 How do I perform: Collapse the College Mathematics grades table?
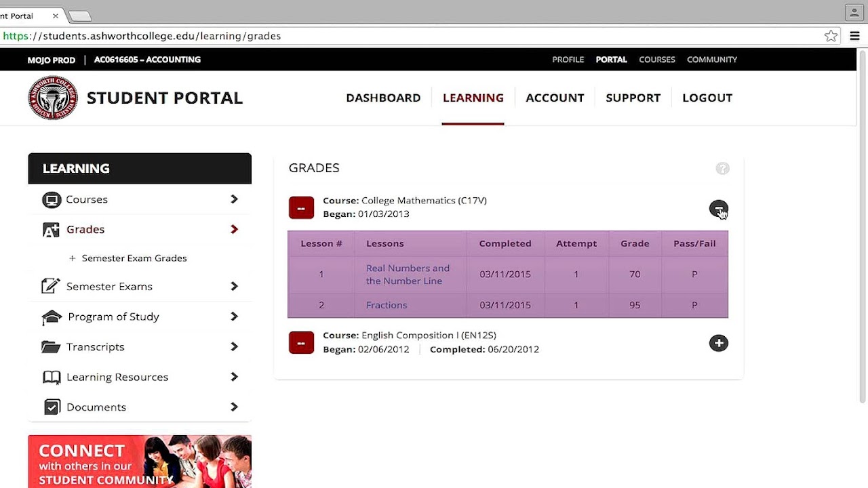(x=718, y=209)
